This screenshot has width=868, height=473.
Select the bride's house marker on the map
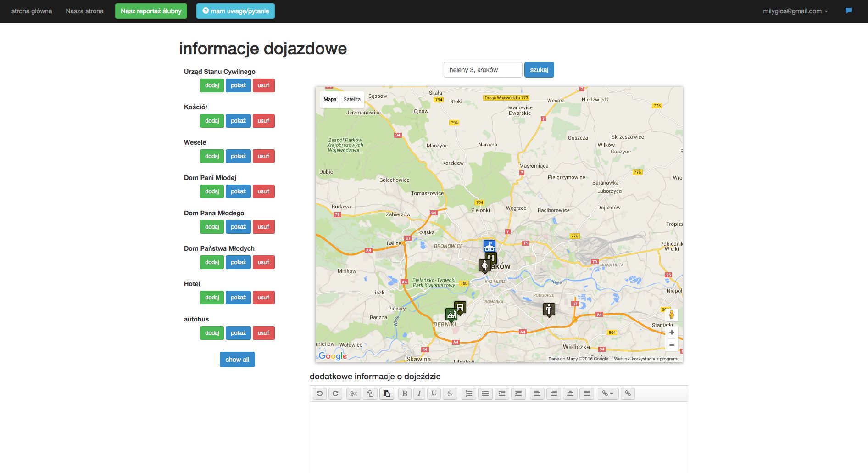[484, 265]
